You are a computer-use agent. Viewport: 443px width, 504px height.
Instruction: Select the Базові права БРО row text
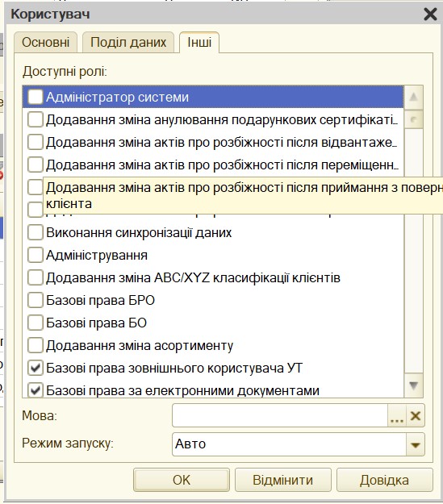coord(100,300)
